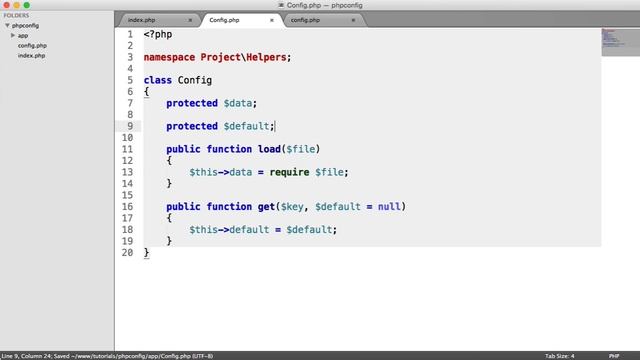Click the Config class name
The image size is (640, 360).
pos(195,80)
